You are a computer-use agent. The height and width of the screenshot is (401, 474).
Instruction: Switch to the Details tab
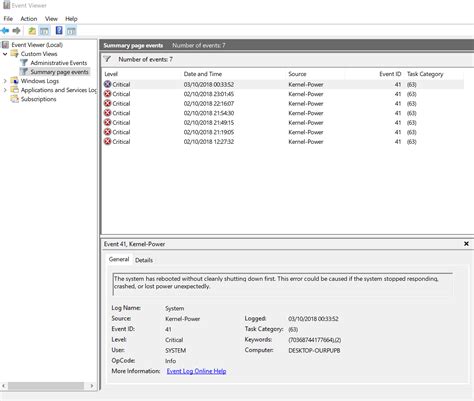[144, 260]
